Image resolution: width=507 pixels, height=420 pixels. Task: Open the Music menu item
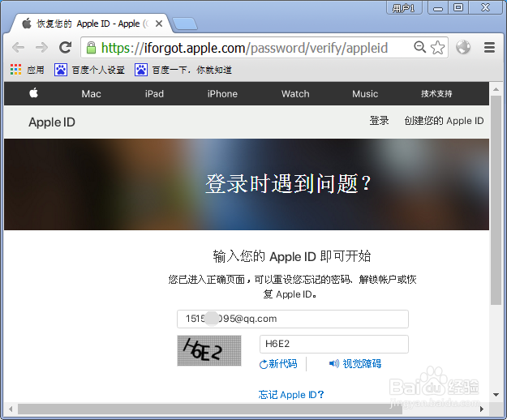pyautogui.click(x=365, y=94)
